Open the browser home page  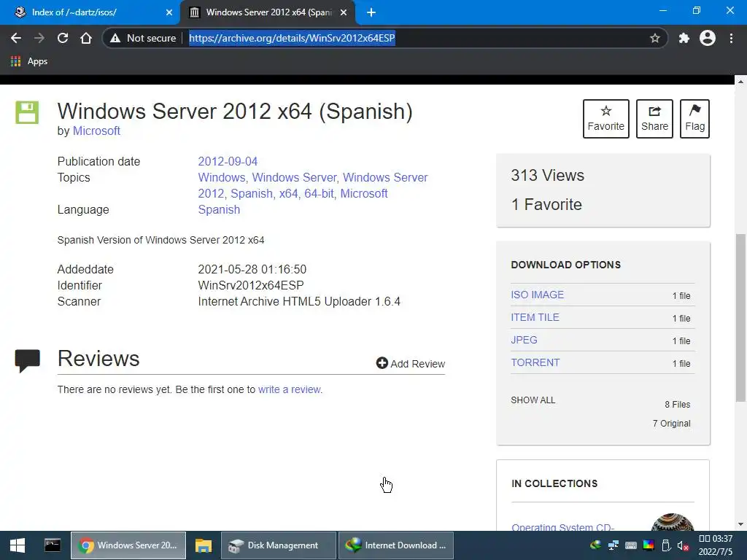point(86,38)
